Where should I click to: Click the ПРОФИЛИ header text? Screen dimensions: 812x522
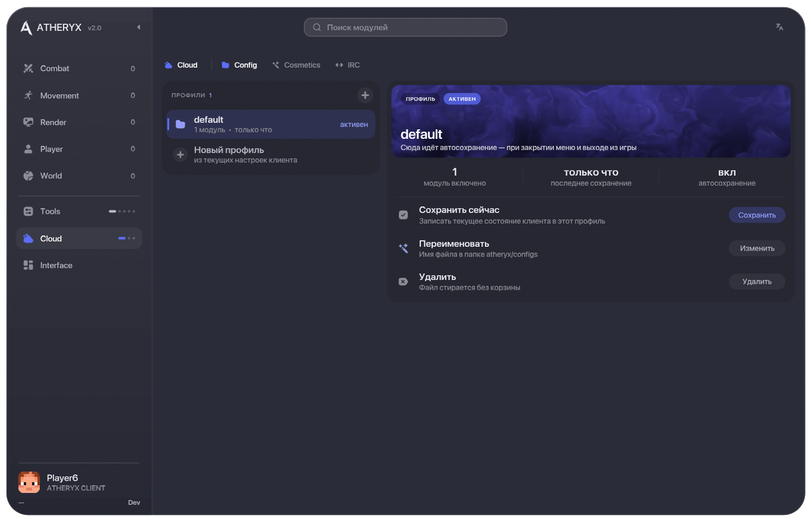188,96
